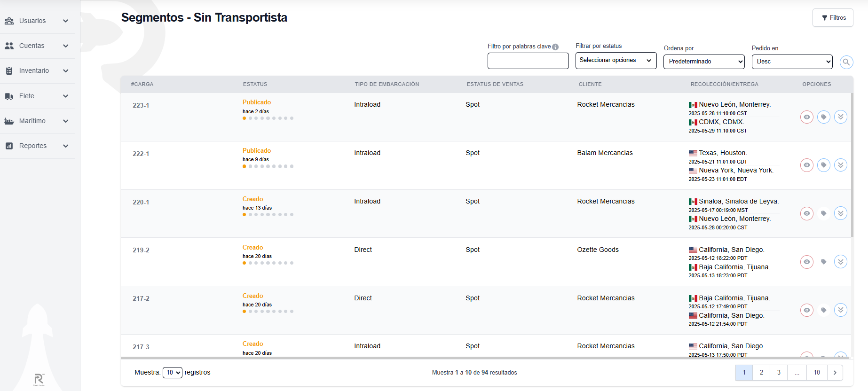
Task: Click the tag icon for load 219-2
Action: coord(824,262)
